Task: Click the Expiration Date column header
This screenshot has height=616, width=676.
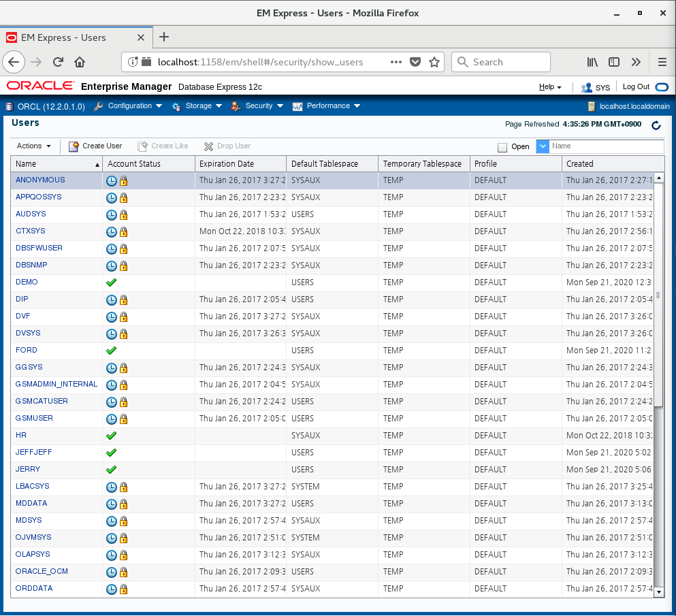Action: tap(240, 164)
